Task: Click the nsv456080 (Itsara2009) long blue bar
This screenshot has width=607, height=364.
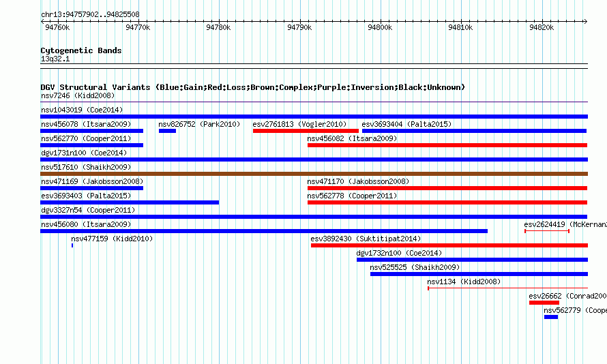Action: click(x=264, y=231)
